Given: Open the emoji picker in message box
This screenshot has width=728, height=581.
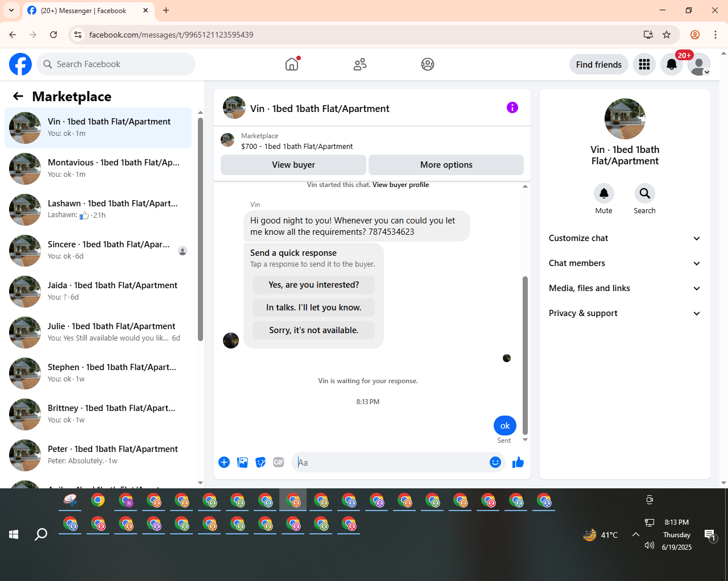Looking at the screenshot, I should [x=495, y=462].
